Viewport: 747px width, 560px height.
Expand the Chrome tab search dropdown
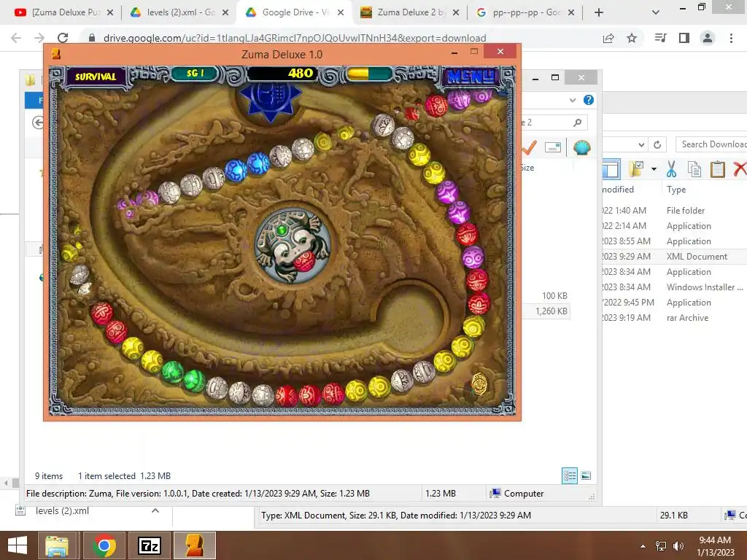656,12
